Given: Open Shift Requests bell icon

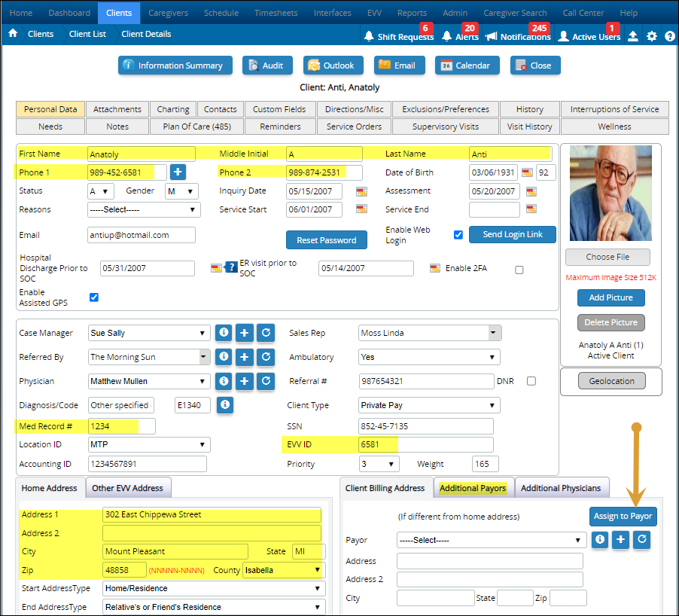Looking at the screenshot, I should [369, 36].
